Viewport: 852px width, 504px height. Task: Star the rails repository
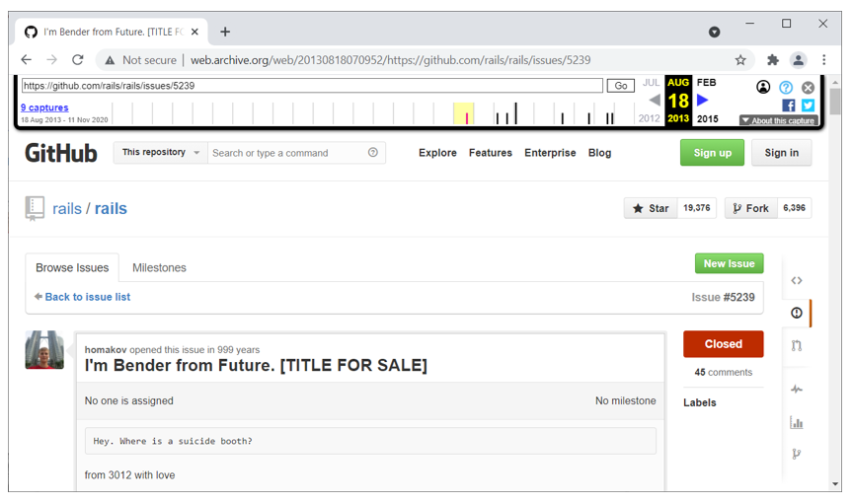[x=651, y=208]
